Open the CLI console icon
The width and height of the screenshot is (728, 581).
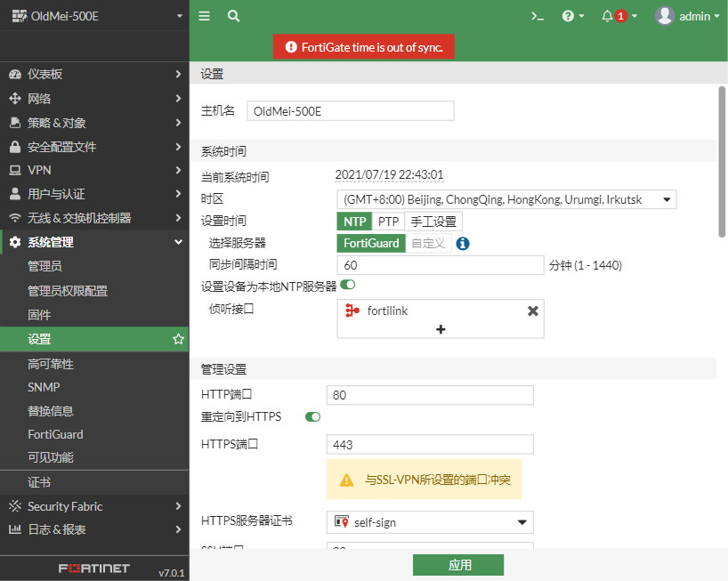pyautogui.click(x=538, y=16)
